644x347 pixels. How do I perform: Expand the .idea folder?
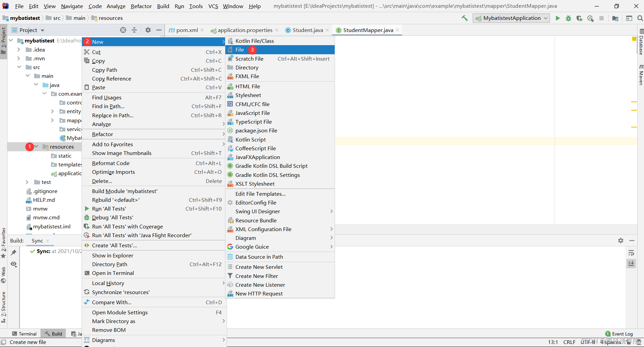click(19, 50)
